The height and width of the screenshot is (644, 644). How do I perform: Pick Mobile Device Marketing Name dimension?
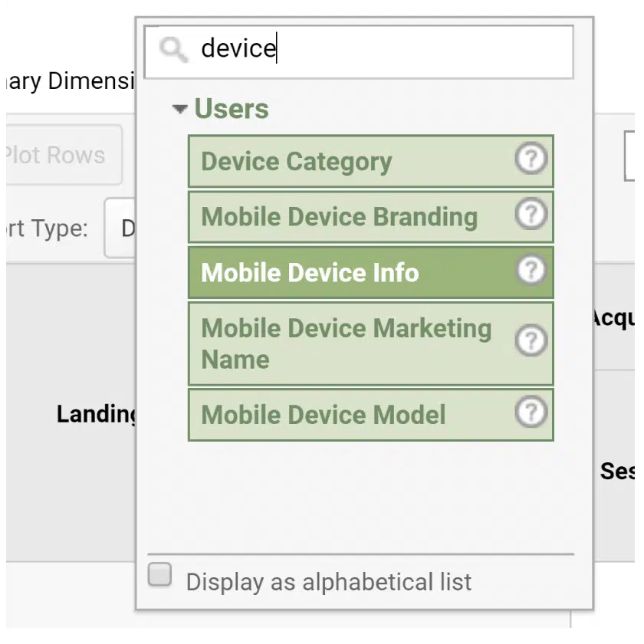[353, 343]
